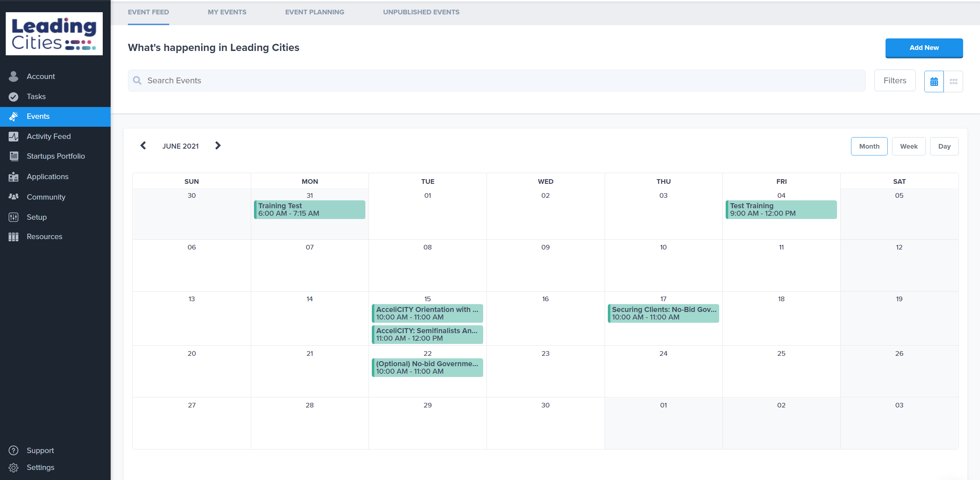Click the Support question mark icon

(13, 450)
